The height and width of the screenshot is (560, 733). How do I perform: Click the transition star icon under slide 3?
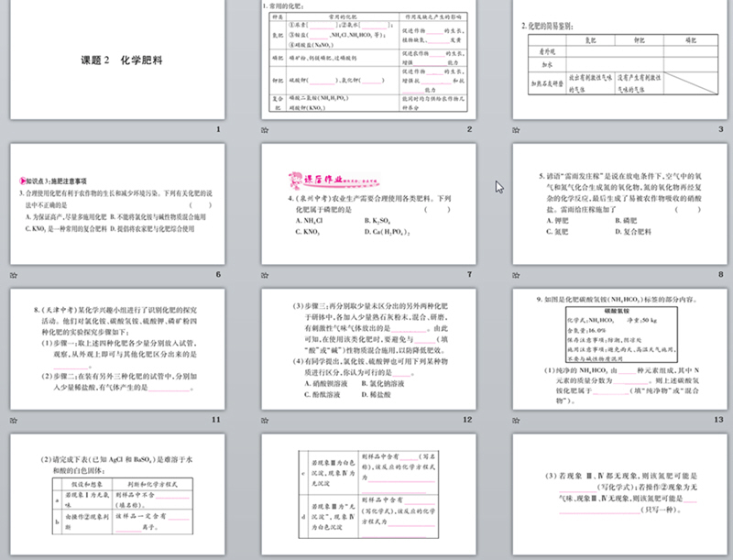[516, 129]
